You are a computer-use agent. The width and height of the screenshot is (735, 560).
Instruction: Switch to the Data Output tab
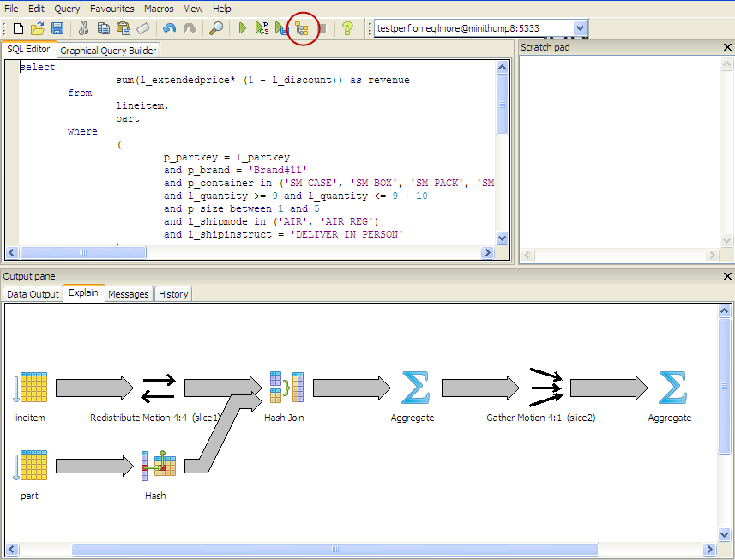click(x=33, y=294)
